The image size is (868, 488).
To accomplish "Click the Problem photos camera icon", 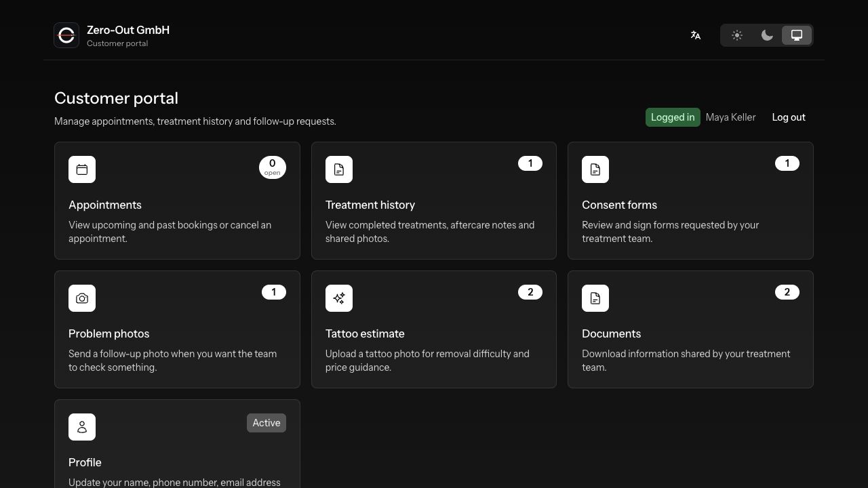I will tap(82, 298).
